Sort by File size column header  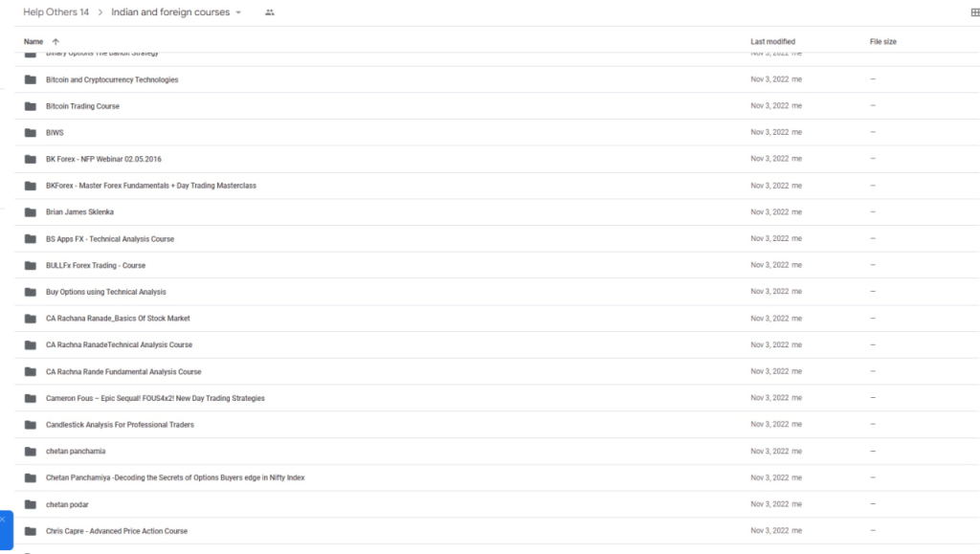click(x=882, y=42)
